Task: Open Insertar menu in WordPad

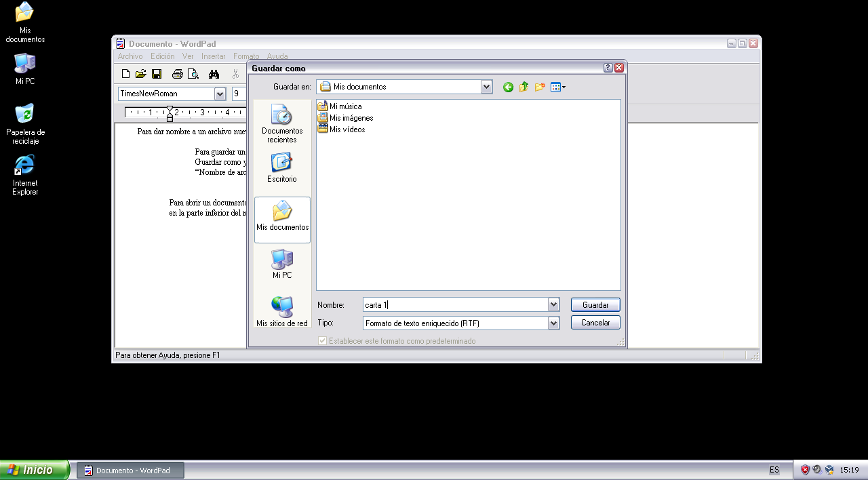Action: tap(214, 56)
